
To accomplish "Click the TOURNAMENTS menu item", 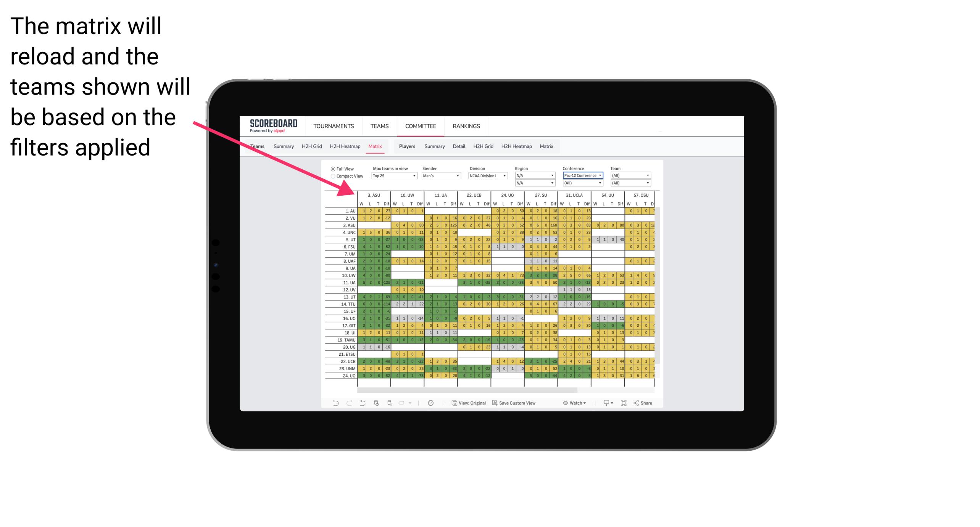I will [332, 126].
